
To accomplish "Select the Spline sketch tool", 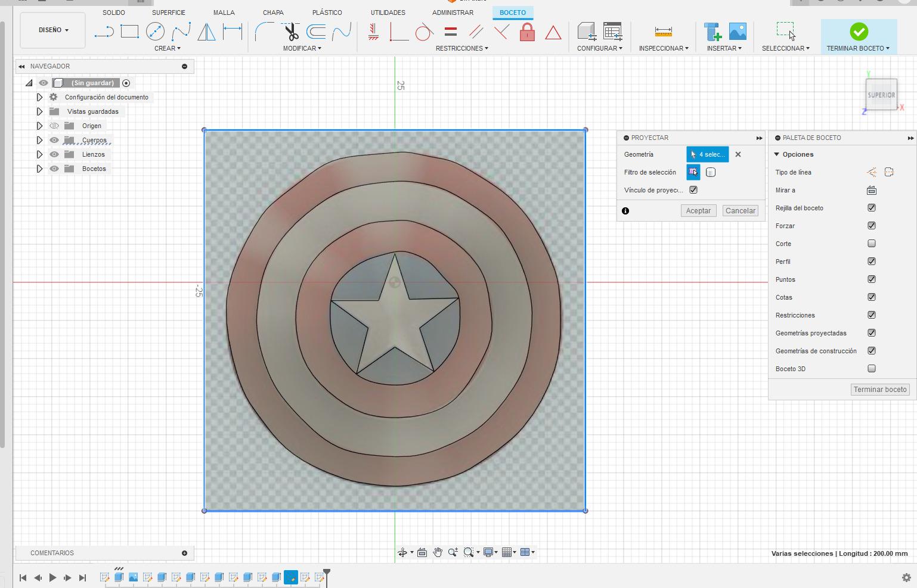I will pos(181,32).
